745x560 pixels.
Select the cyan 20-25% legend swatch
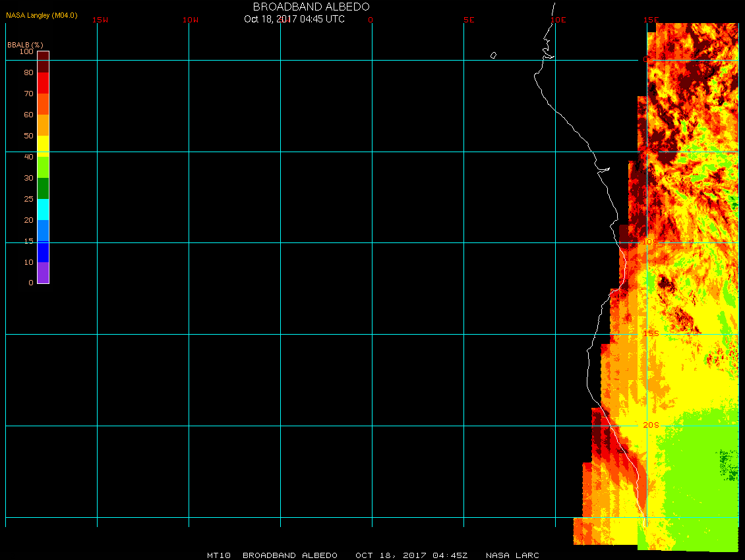tap(43, 210)
